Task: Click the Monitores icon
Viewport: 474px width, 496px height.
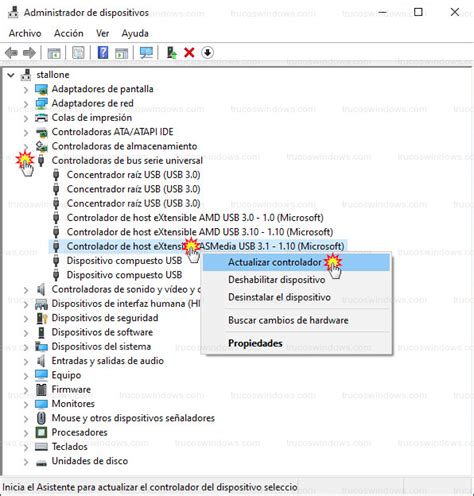Action: (41, 404)
